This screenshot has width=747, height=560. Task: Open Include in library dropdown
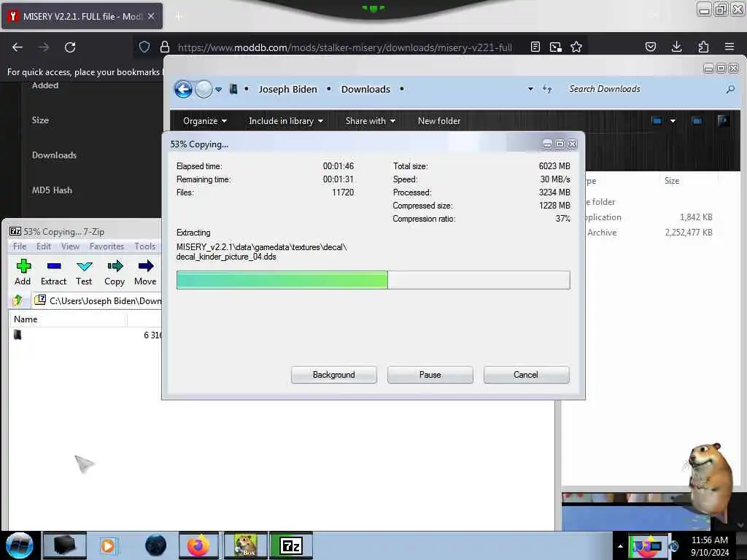click(286, 121)
